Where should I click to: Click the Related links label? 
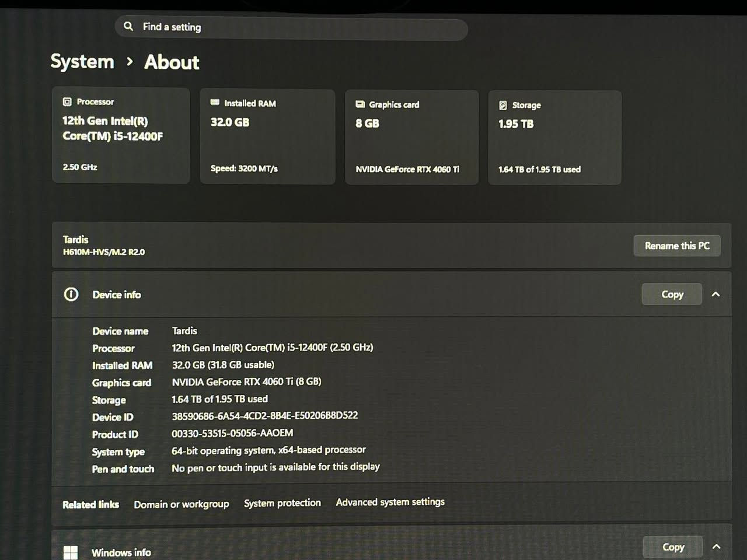pos(90,505)
